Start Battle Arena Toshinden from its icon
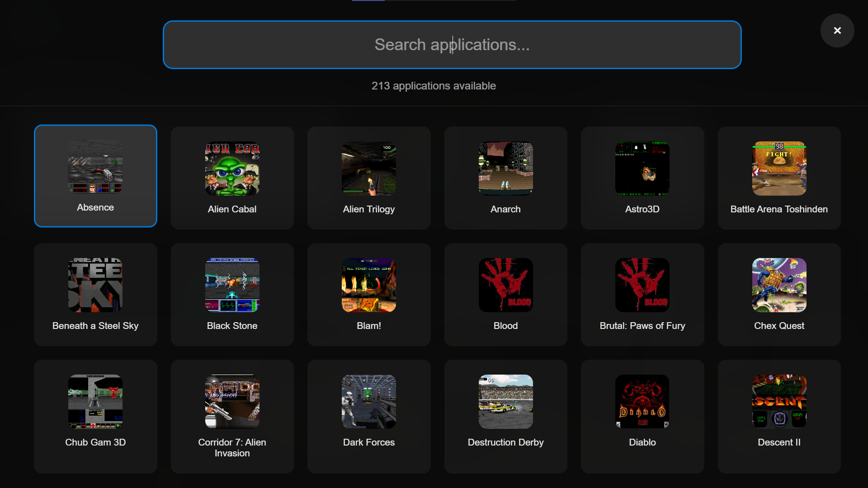868x488 pixels. pos(779,169)
